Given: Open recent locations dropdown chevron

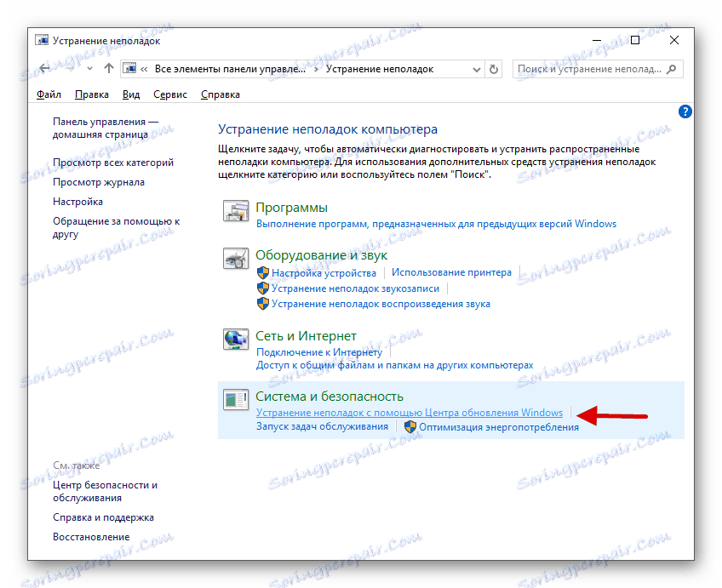Looking at the screenshot, I should pyautogui.click(x=89, y=69).
